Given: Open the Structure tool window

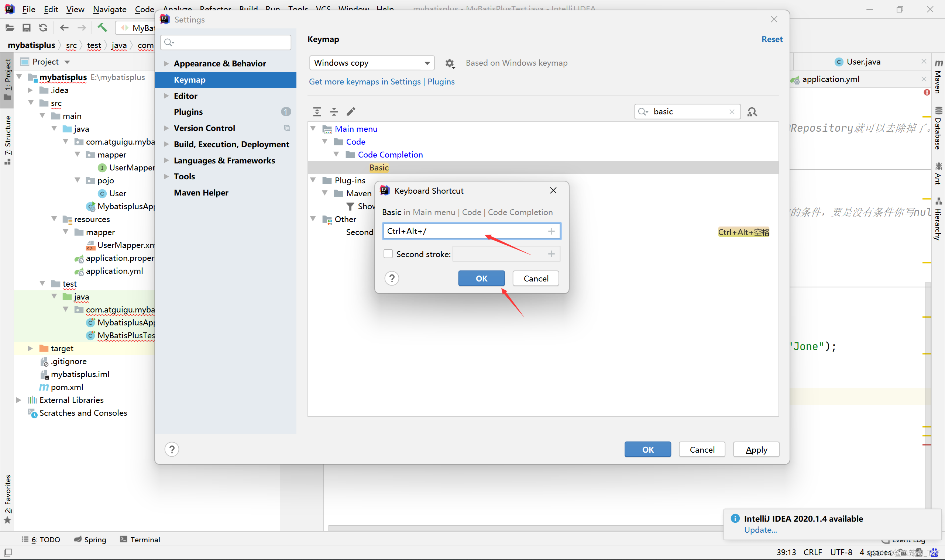Looking at the screenshot, I should pyautogui.click(x=7, y=141).
